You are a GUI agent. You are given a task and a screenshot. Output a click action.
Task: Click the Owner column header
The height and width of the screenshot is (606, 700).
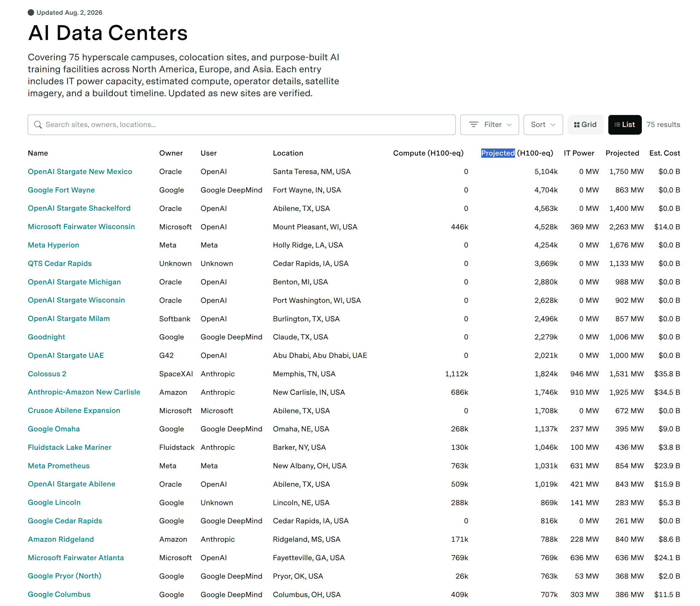[x=171, y=153]
